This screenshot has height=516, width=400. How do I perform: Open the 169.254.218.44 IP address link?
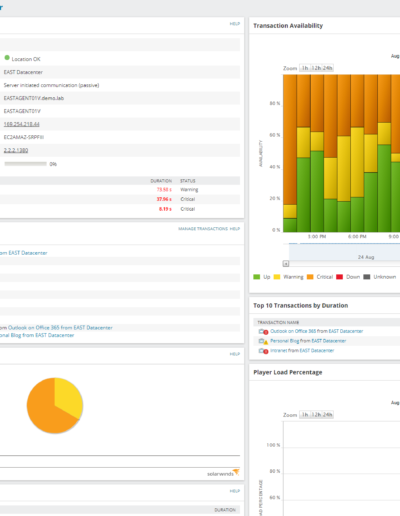pyautogui.click(x=22, y=124)
